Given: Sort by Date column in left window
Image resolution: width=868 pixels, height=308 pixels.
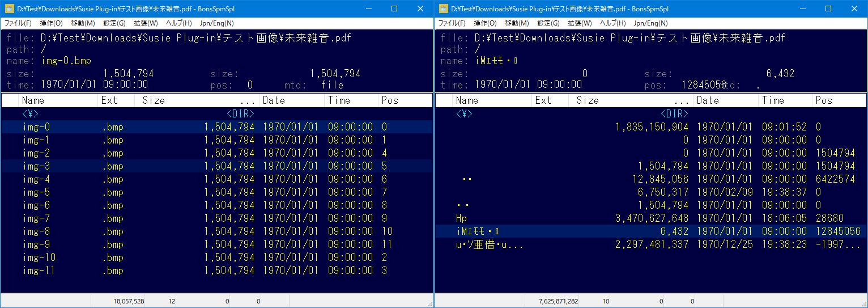Looking at the screenshot, I should [292, 100].
